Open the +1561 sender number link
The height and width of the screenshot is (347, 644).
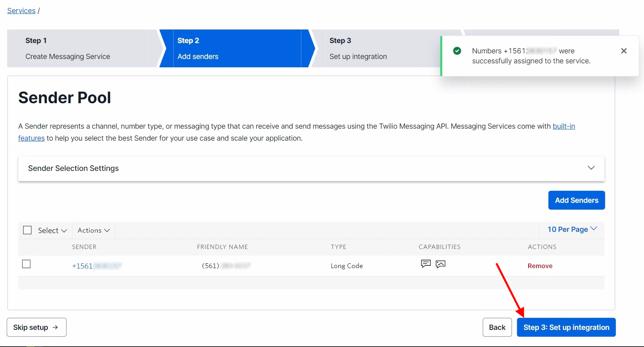click(96, 266)
